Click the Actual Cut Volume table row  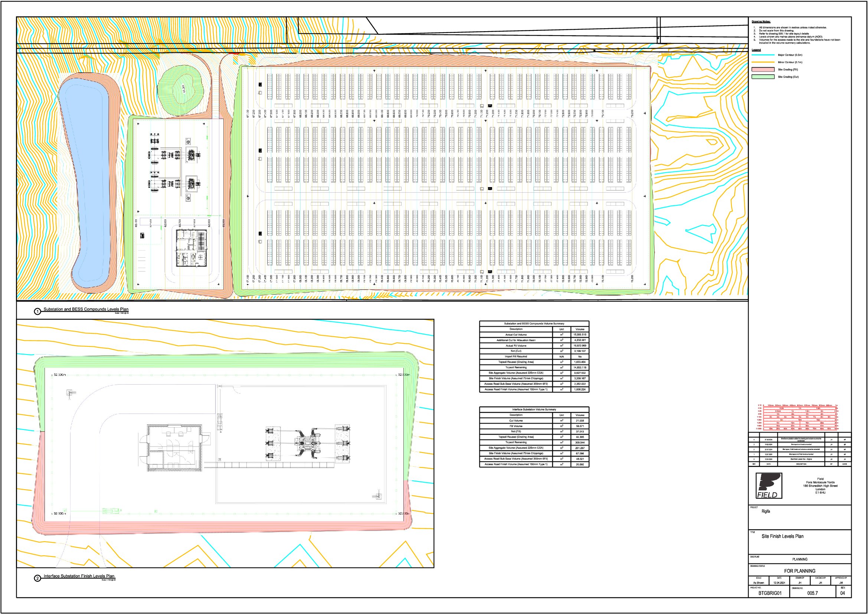point(534,334)
